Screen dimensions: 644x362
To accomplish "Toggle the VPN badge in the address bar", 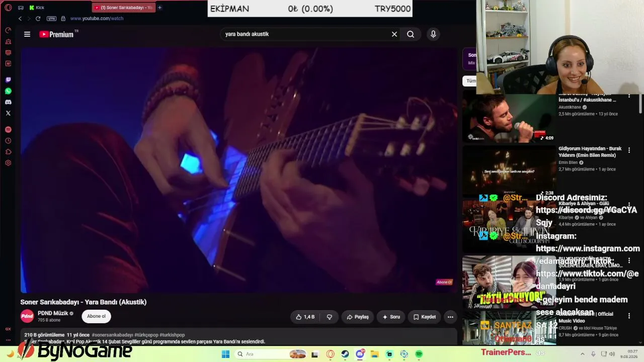I will (x=51, y=19).
